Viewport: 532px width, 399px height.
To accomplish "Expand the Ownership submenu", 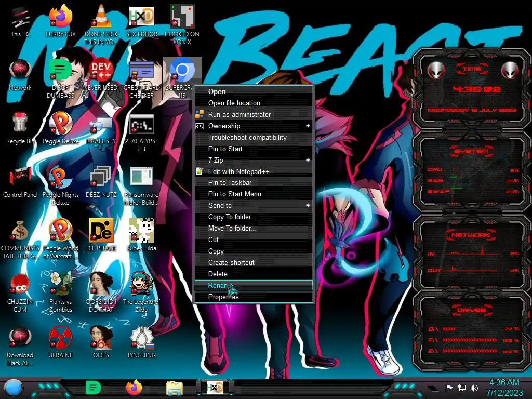I will [x=254, y=126].
